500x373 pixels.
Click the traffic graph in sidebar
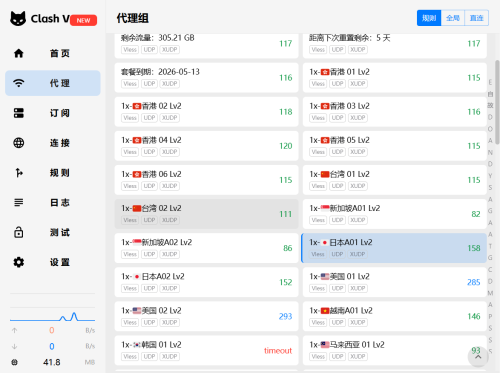[x=53, y=315]
